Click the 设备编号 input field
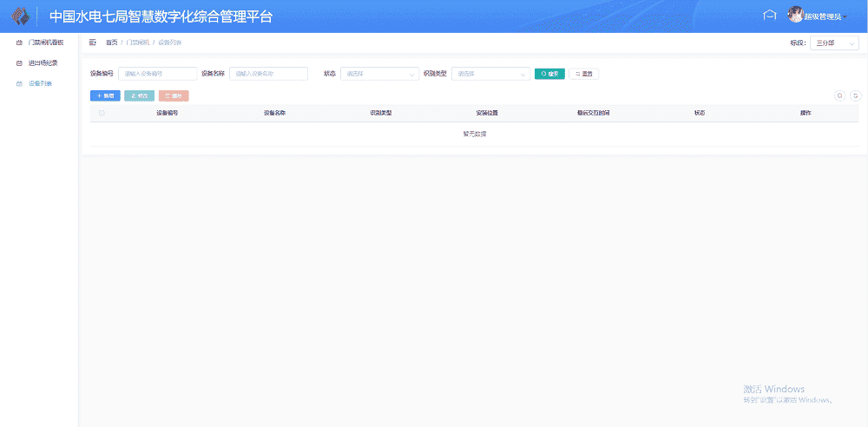Viewport: 868px width, 427px height. (157, 74)
